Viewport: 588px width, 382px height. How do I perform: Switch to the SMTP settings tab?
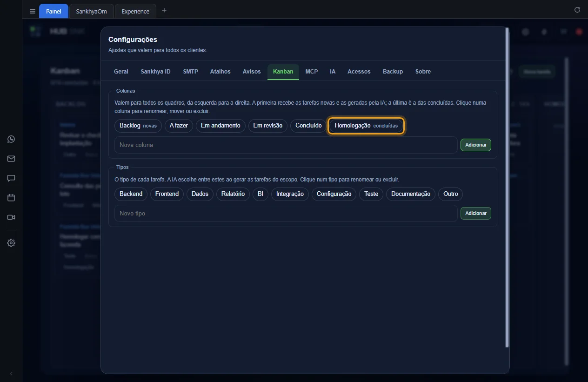[190, 72]
